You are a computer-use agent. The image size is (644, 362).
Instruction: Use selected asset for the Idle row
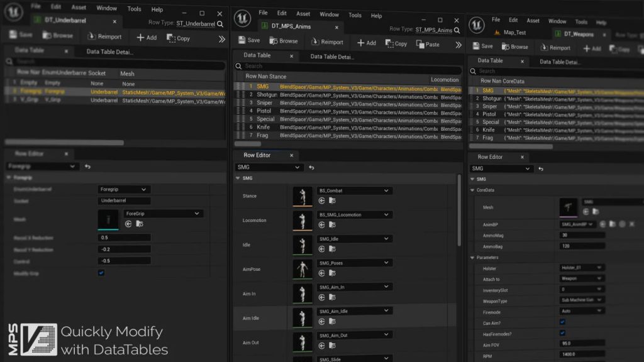tap(321, 249)
